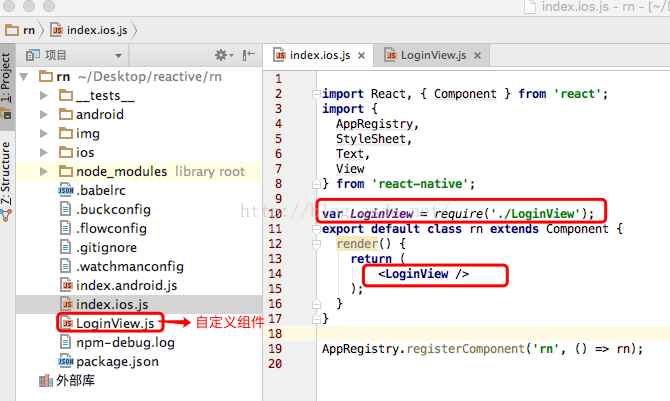Close the index.ios.js tab
Viewport: 670px width, 401px height.
(x=361, y=56)
